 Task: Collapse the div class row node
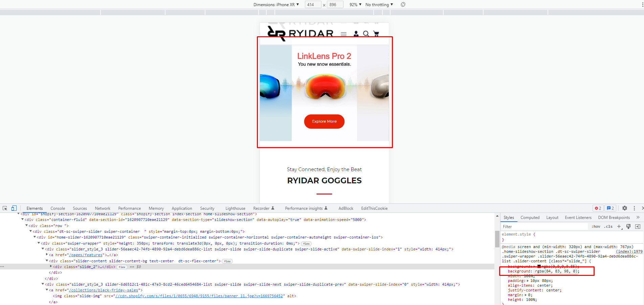[26, 225]
